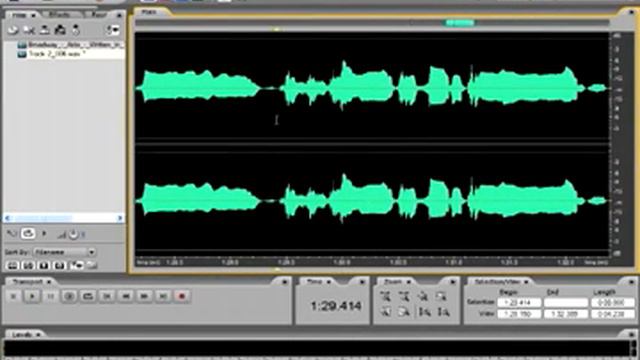This screenshot has height=360, width=640.
Task: Click the Zoom to Selection icon
Action: pos(441,296)
